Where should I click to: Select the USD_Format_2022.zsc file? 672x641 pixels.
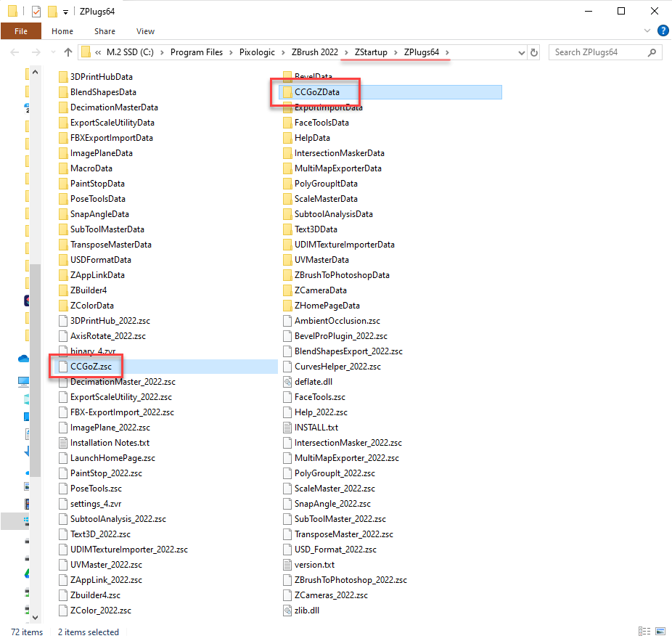[330, 550]
